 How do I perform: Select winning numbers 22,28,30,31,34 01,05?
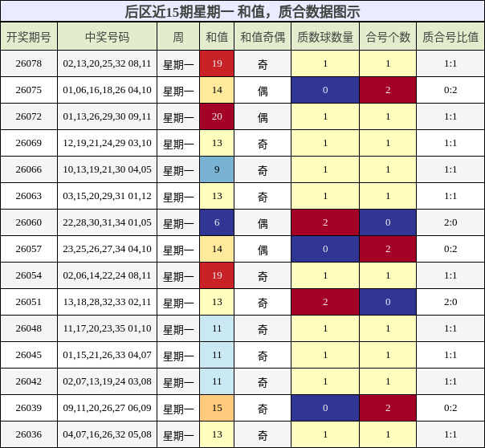point(107,222)
